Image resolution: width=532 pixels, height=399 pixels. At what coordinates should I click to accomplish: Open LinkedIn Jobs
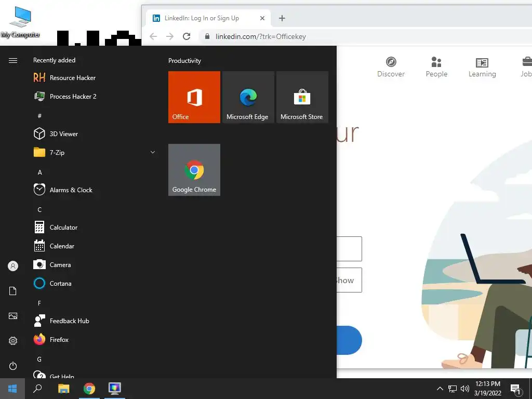click(526, 67)
